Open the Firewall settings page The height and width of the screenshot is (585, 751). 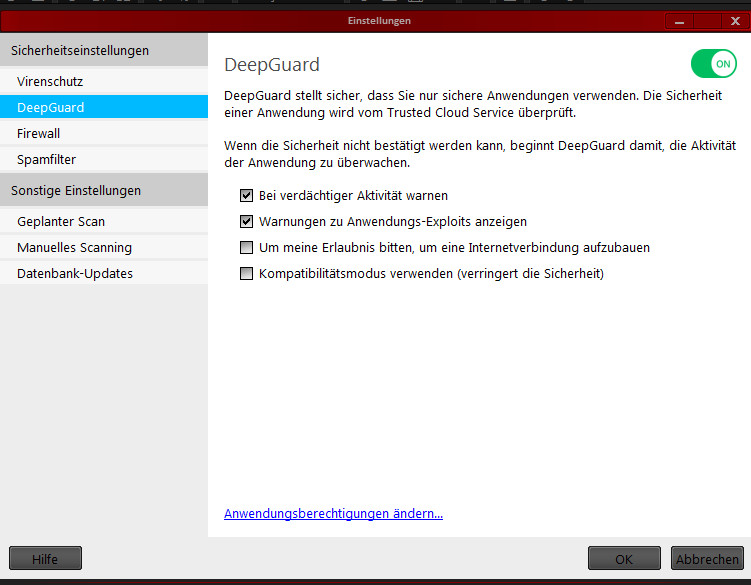104,133
